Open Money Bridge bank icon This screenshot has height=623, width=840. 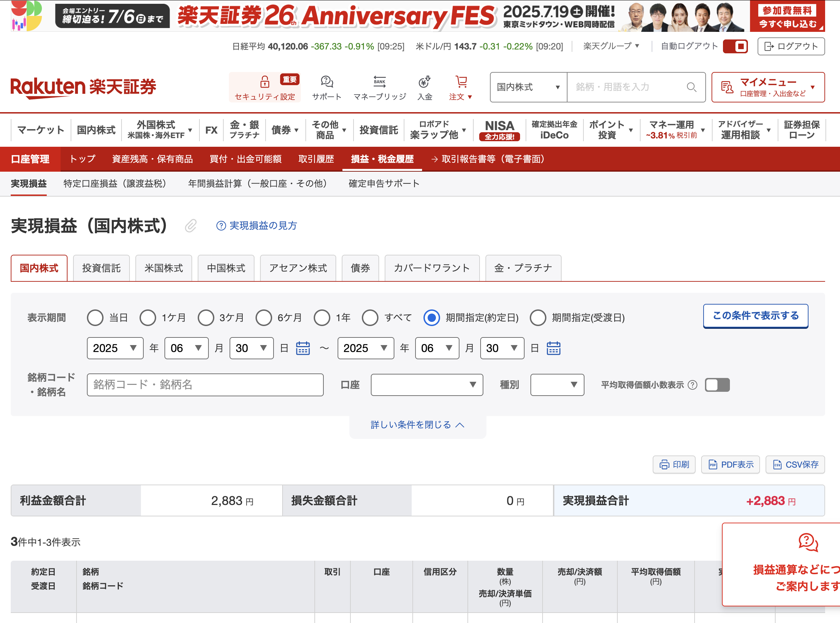[379, 81]
